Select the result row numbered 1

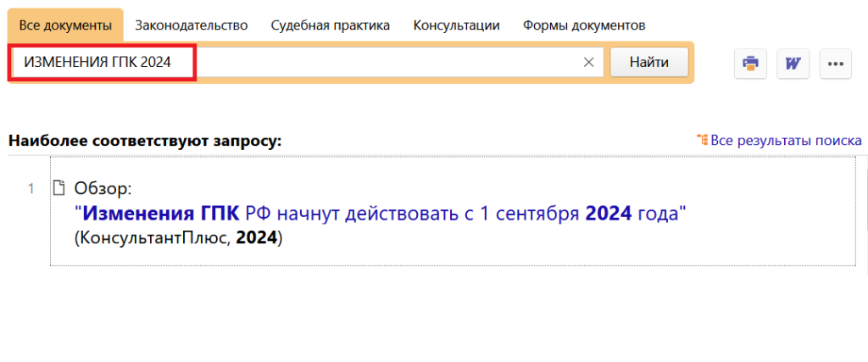tap(453, 212)
